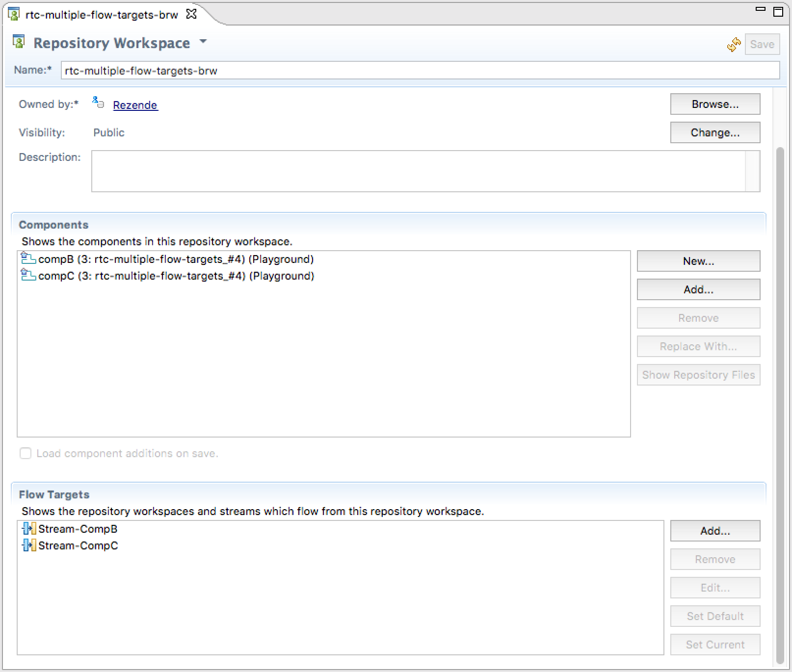
Task: Click the compB component icon
Action: [x=28, y=258]
